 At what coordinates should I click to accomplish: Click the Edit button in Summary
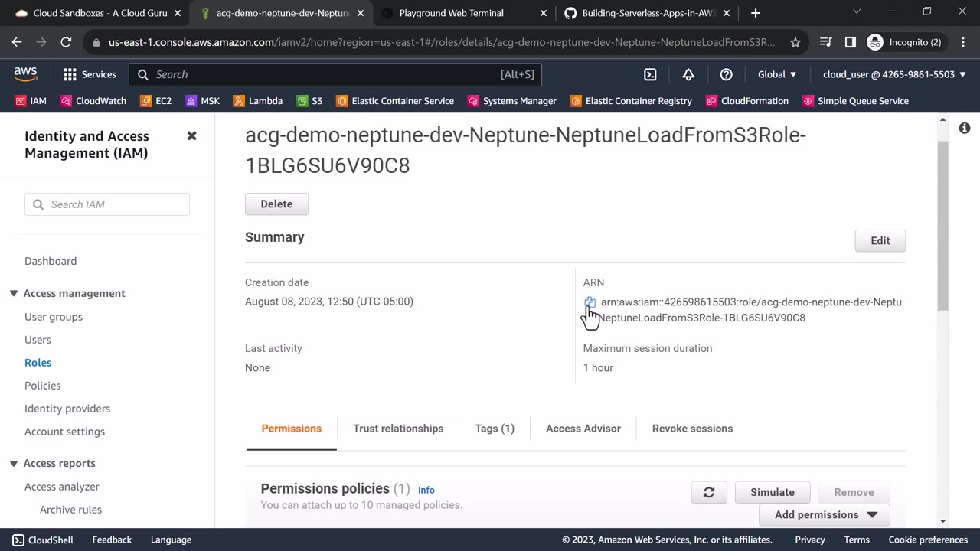pos(880,240)
